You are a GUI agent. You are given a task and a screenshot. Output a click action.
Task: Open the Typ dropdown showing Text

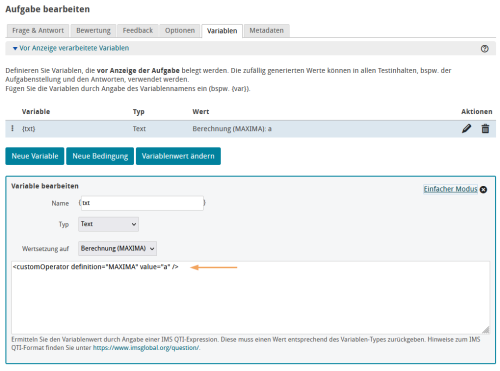click(108, 224)
